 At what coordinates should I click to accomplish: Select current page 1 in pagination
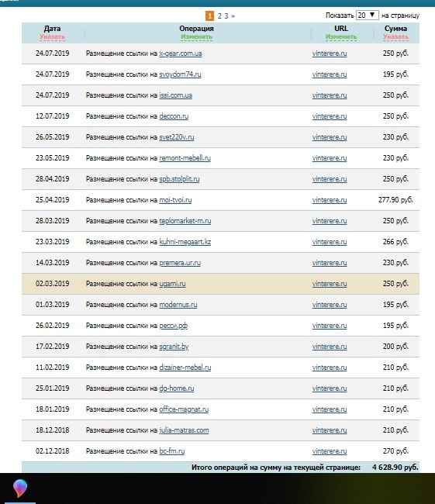click(x=209, y=16)
